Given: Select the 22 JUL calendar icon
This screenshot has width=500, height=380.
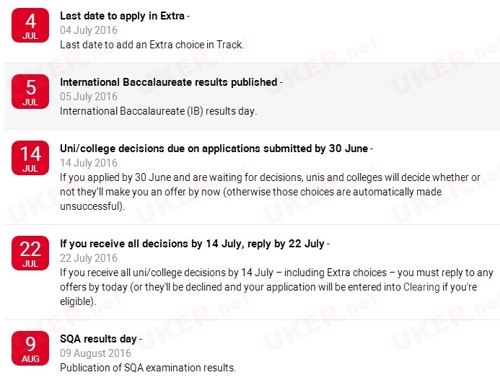Looking at the screenshot, I should pos(30,253).
